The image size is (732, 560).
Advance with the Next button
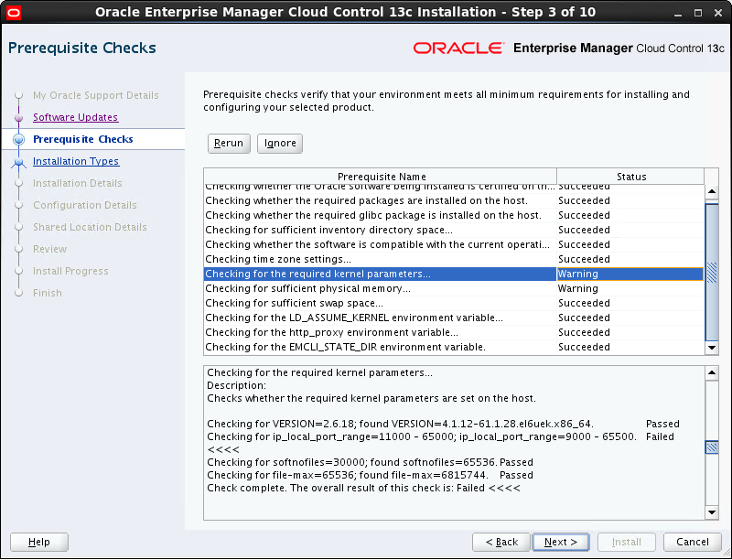[560, 542]
